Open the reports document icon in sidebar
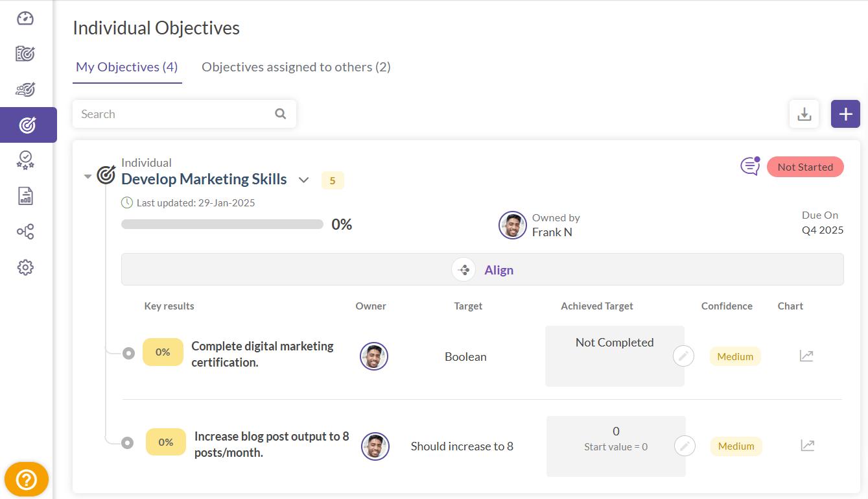This screenshot has width=868, height=499. click(x=25, y=196)
